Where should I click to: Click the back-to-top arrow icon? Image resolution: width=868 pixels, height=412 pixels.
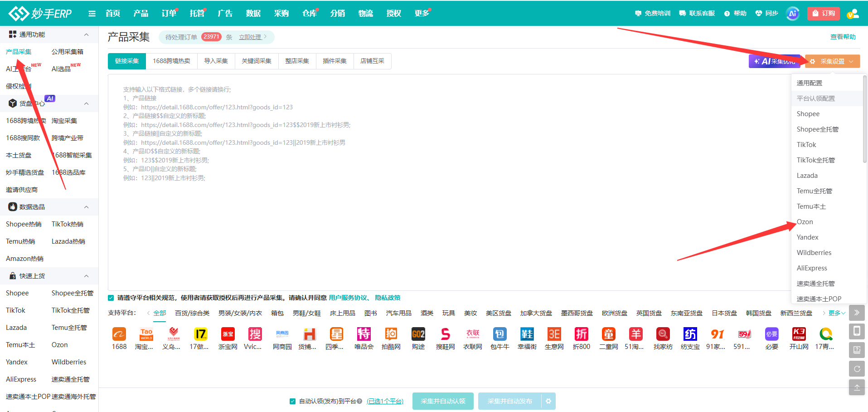(x=857, y=387)
